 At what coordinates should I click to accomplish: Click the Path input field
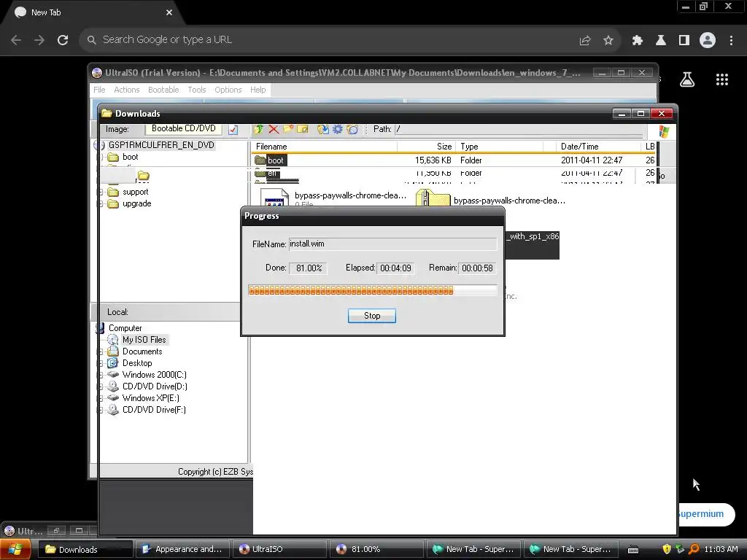point(520,129)
